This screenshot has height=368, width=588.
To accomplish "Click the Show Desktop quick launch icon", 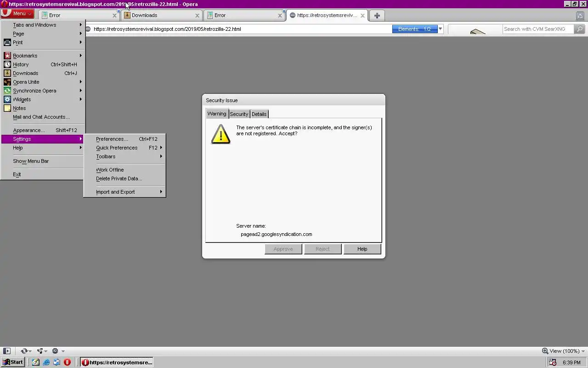I will [x=57, y=362].
